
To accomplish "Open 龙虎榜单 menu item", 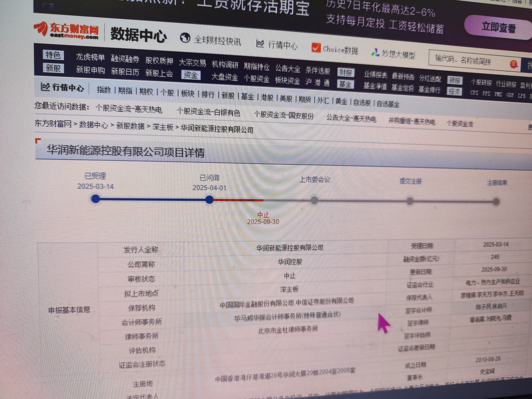I will point(90,57).
